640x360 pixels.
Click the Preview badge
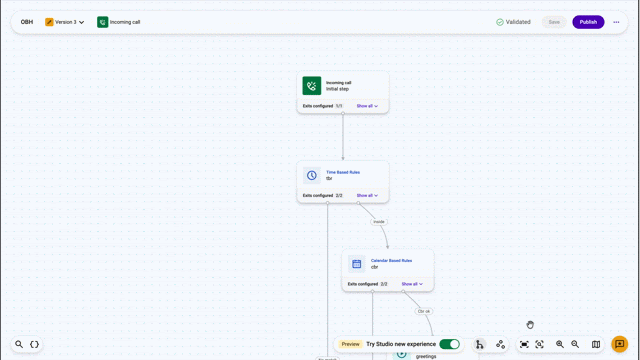click(x=350, y=344)
